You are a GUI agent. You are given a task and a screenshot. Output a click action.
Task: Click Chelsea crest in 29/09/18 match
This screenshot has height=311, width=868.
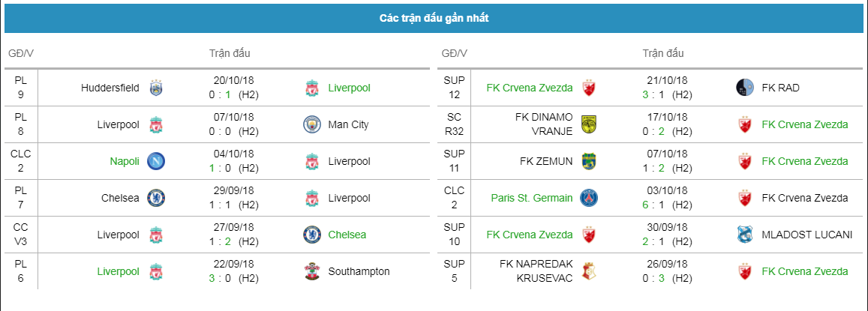tap(156, 198)
